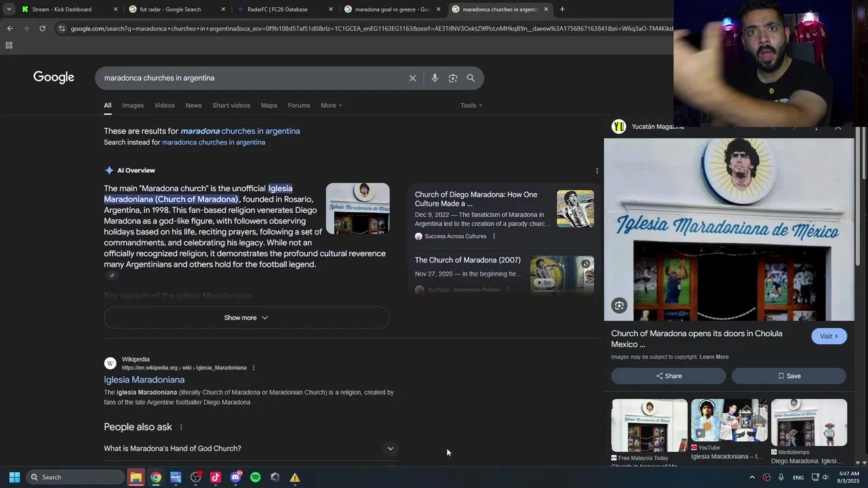Image resolution: width=868 pixels, height=488 pixels.
Task: Click the Google logo
Action: (54, 77)
